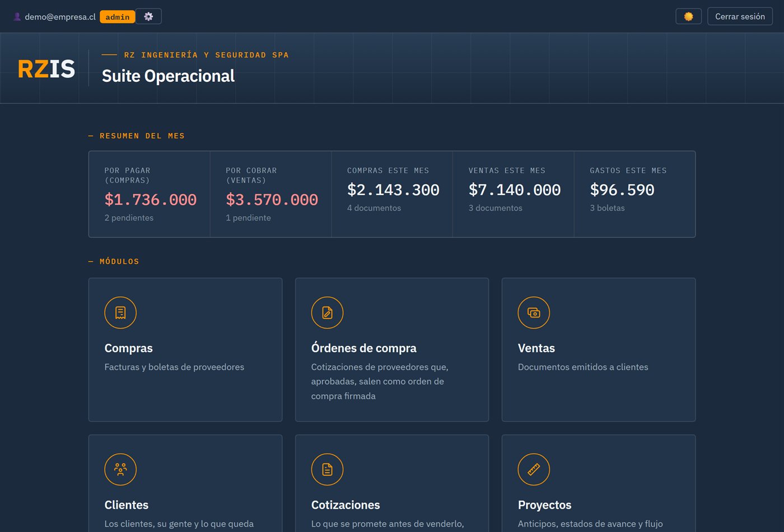Click the 'POR COBRAR (VENTAS)' label

[251, 175]
